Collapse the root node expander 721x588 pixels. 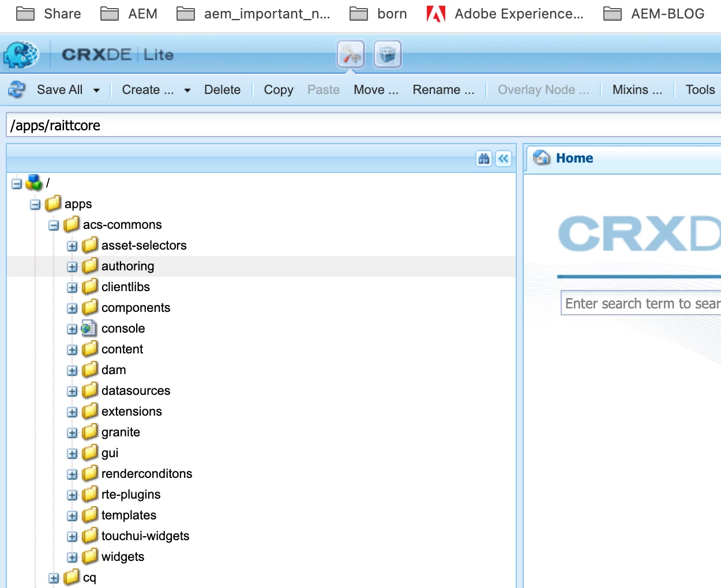(x=17, y=184)
